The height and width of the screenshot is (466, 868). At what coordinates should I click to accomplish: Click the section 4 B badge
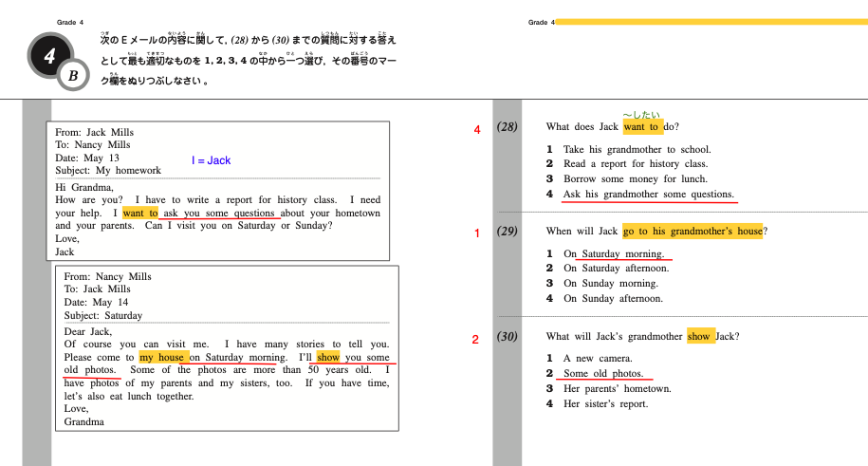tap(58, 61)
